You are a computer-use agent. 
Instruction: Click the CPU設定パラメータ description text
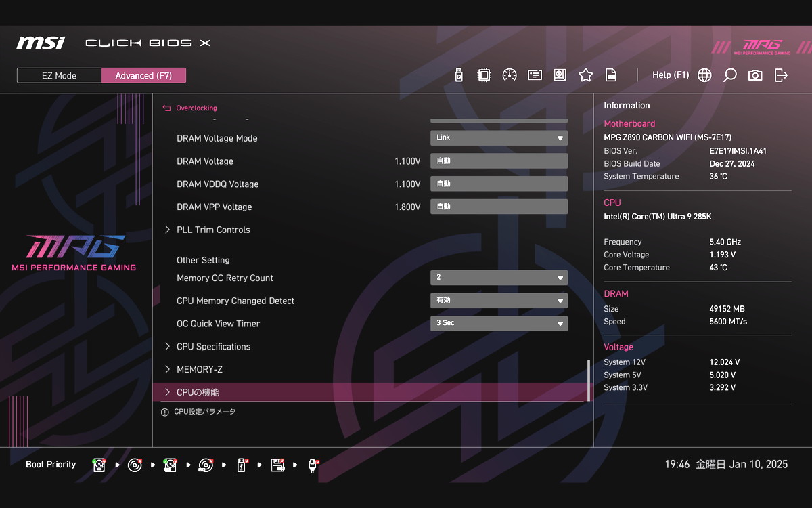click(205, 412)
